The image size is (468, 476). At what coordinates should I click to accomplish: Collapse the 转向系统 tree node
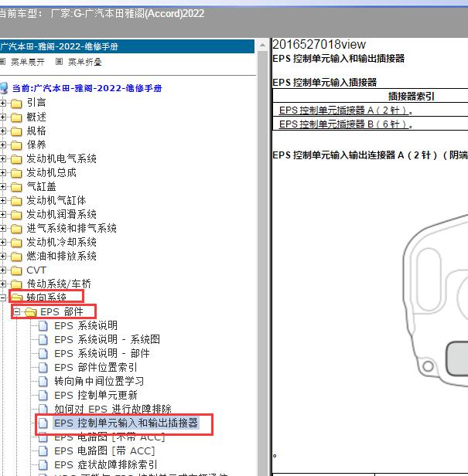3,298
